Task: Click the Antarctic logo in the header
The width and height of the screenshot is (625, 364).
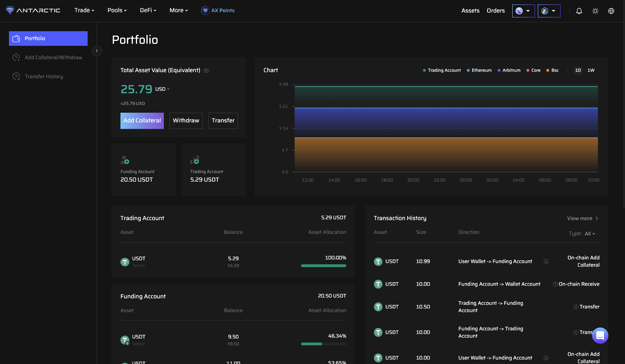Action: [x=33, y=11]
